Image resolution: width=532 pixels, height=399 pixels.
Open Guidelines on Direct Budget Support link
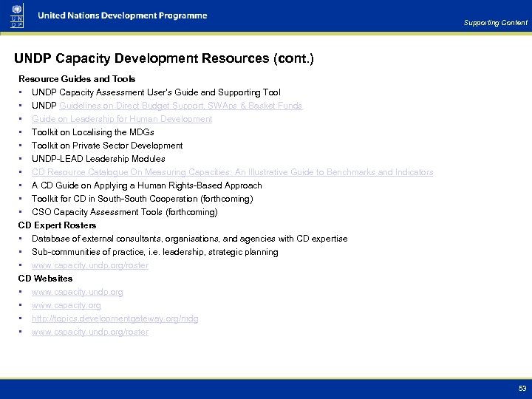(x=181, y=106)
